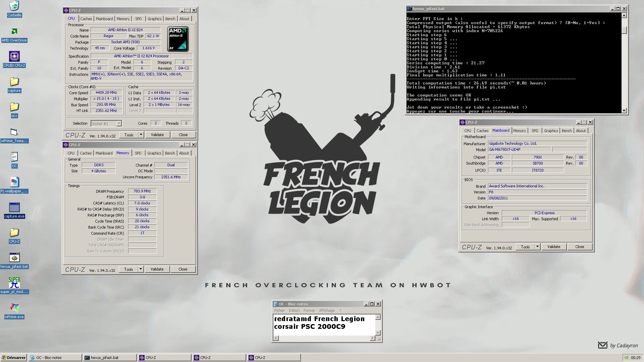The width and height of the screenshot is (644, 362).
Task: Open Caches tab in the top CPU-Z window
Action: pos(86,19)
